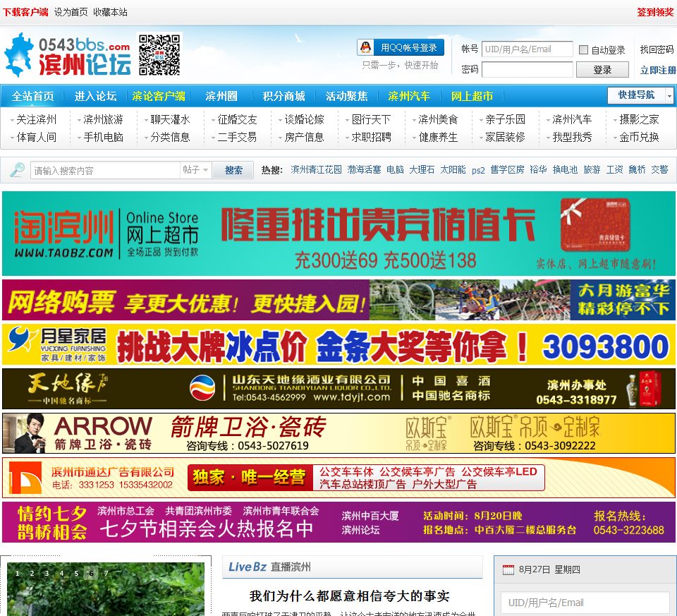Viewport: 677px width, 616px height.
Task: Click the 搜索 button
Action: (x=233, y=170)
